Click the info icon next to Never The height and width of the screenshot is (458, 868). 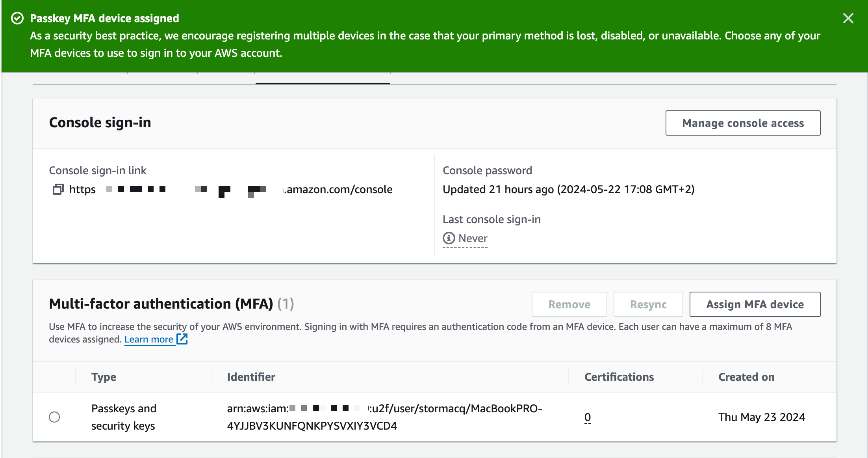pos(448,238)
